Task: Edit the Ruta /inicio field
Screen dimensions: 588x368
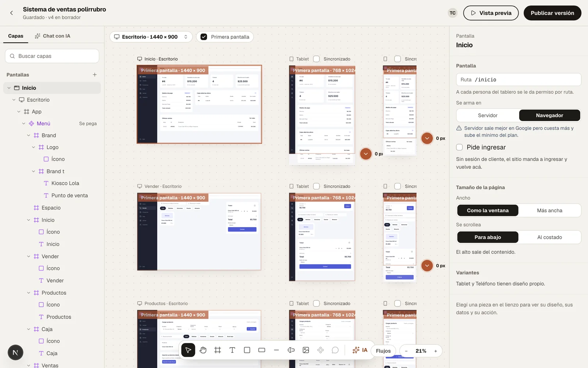Action: (x=518, y=79)
